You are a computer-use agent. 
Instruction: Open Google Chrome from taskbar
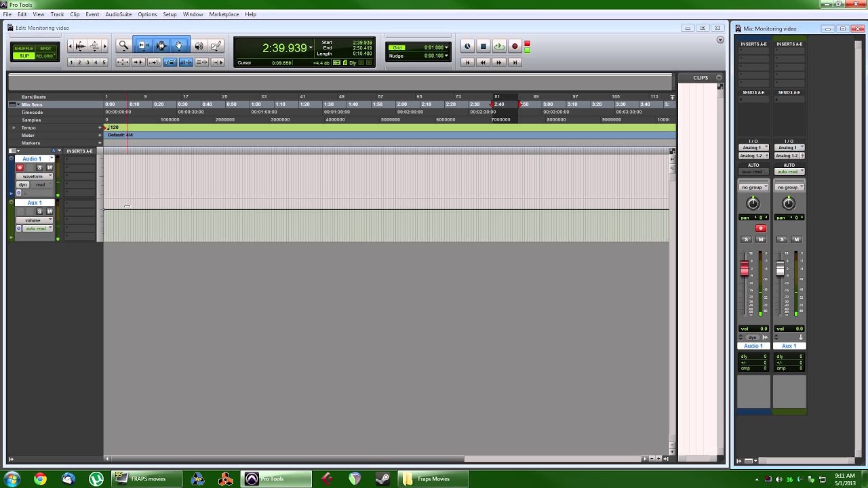pos(40,479)
